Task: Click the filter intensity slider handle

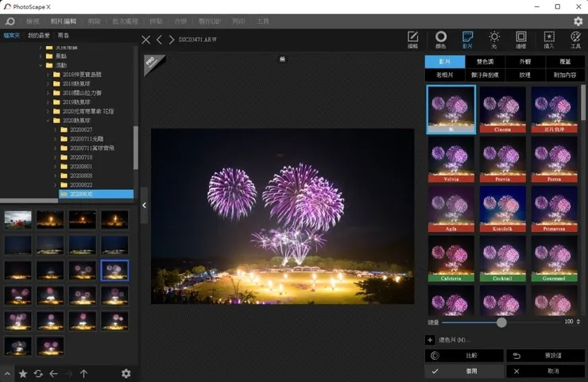Action: pos(501,322)
